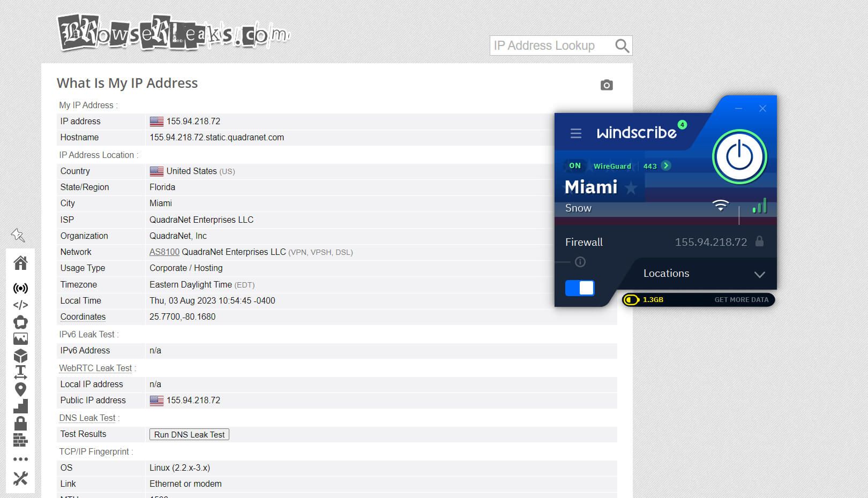Click the QuadraNet, Inc organization value
The width and height of the screenshot is (868, 498).
178,236
